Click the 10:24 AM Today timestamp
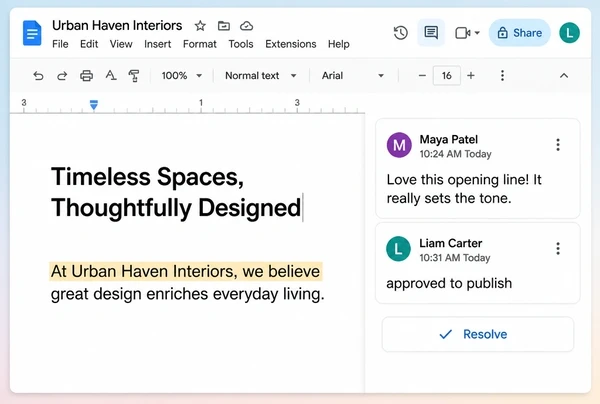Screen dimensions: 600x404 455,154
